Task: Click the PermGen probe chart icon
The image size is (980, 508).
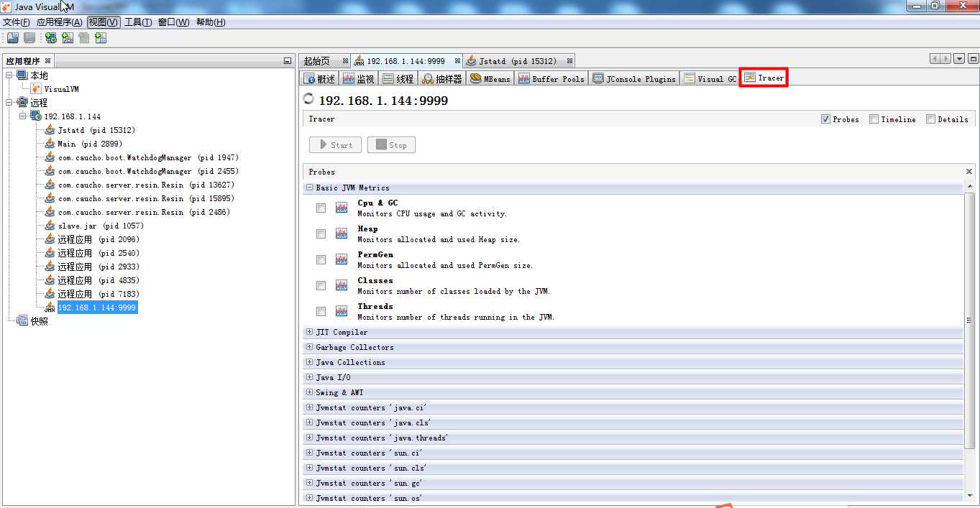Action: (x=342, y=259)
